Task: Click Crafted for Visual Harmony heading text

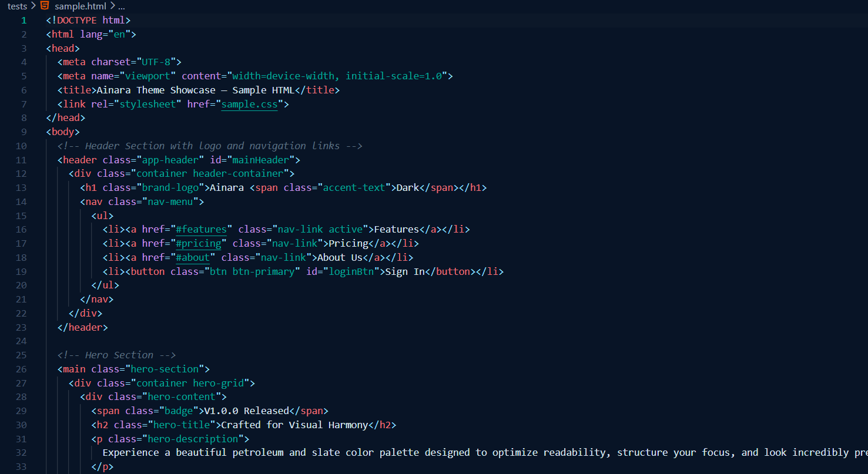Action: tap(294, 425)
